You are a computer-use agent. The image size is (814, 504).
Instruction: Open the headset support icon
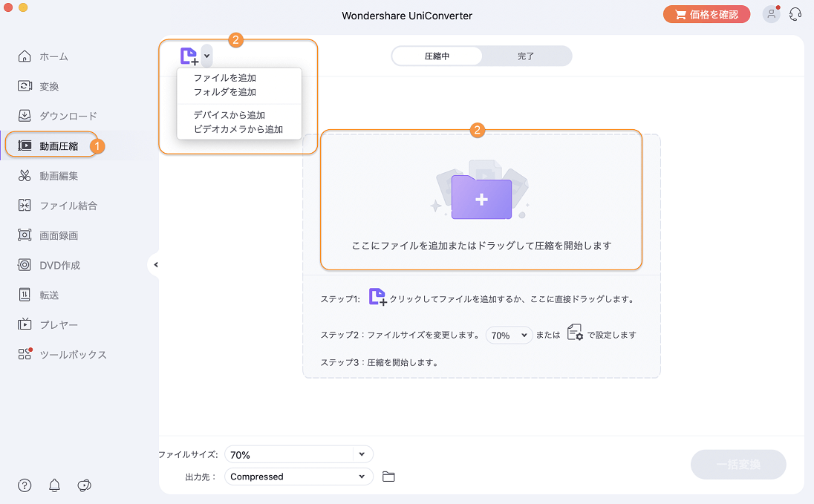[x=795, y=14]
